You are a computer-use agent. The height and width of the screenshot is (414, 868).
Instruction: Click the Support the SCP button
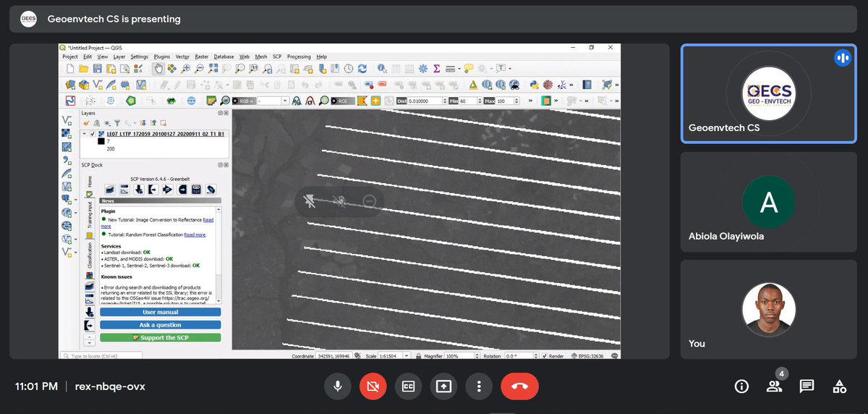(x=160, y=337)
